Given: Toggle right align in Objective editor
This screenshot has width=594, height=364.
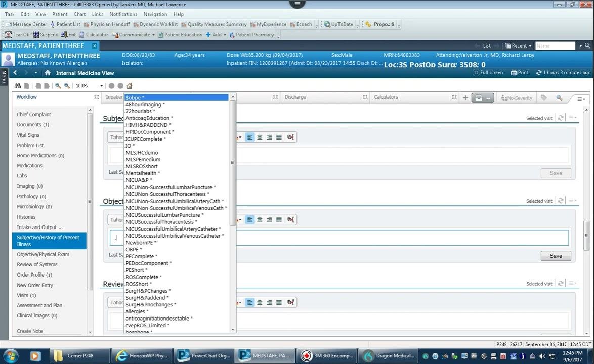Looking at the screenshot, I should [x=269, y=220].
